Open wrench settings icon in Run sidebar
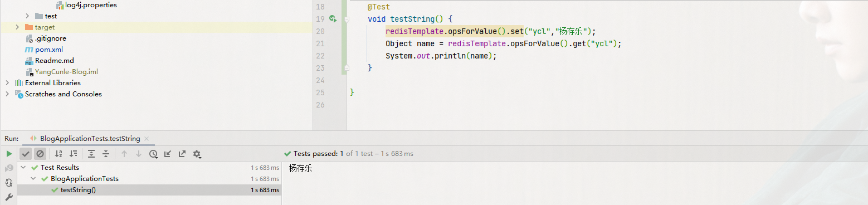This screenshot has height=205, width=868. coord(9,197)
